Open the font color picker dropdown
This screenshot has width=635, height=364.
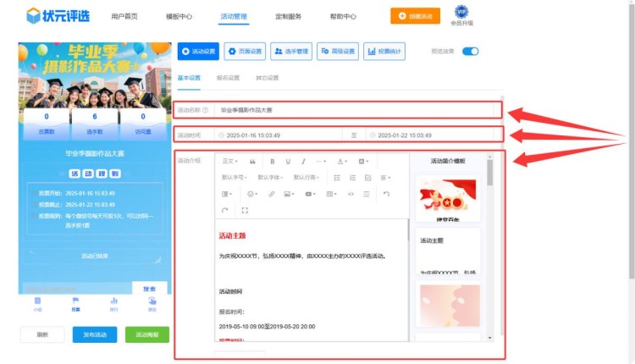pos(342,161)
